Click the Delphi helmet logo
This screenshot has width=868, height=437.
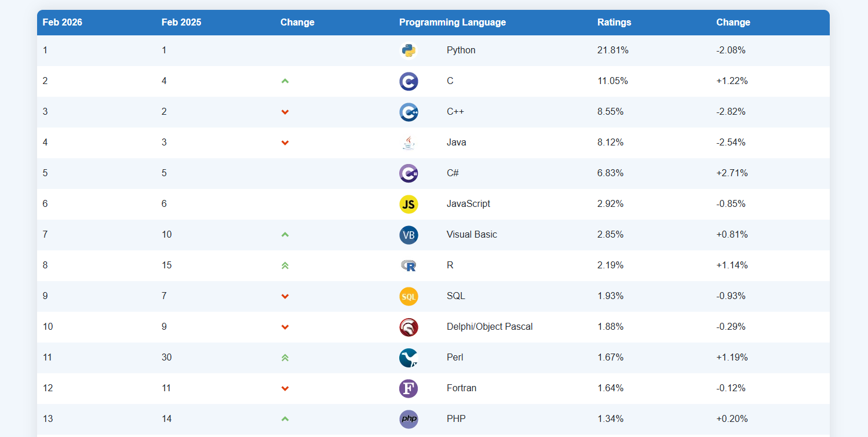tap(409, 327)
